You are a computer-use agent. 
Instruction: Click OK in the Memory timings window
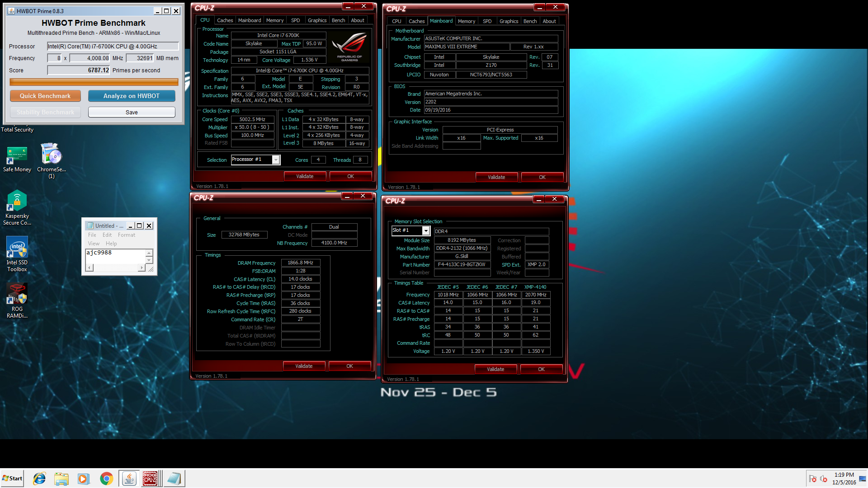349,366
